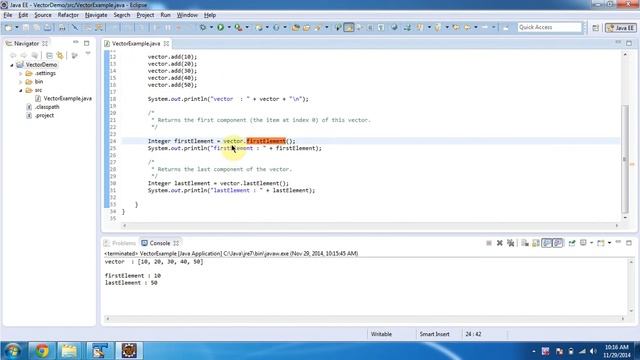Switch to the Java EE perspective
Screen dimensions: 640x360
[x=621, y=28]
